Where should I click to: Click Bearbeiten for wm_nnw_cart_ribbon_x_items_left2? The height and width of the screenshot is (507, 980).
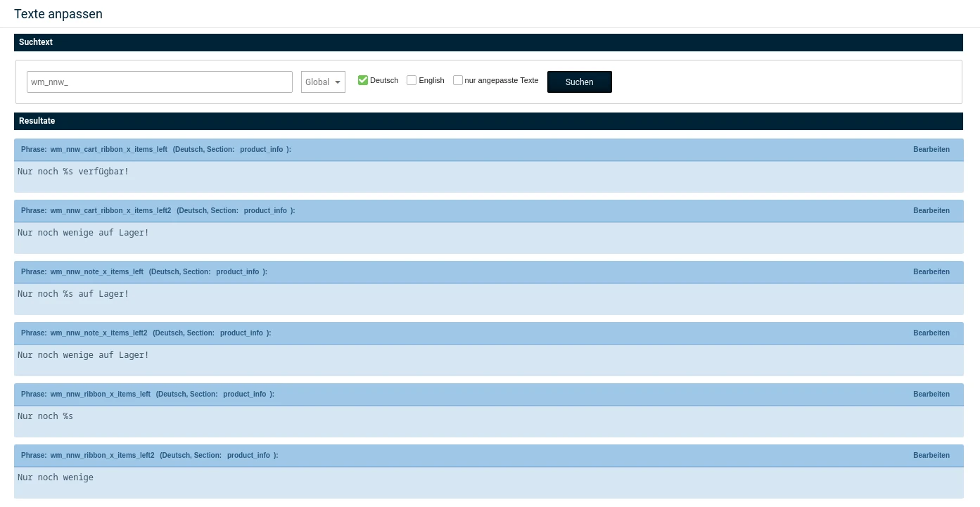pos(931,211)
